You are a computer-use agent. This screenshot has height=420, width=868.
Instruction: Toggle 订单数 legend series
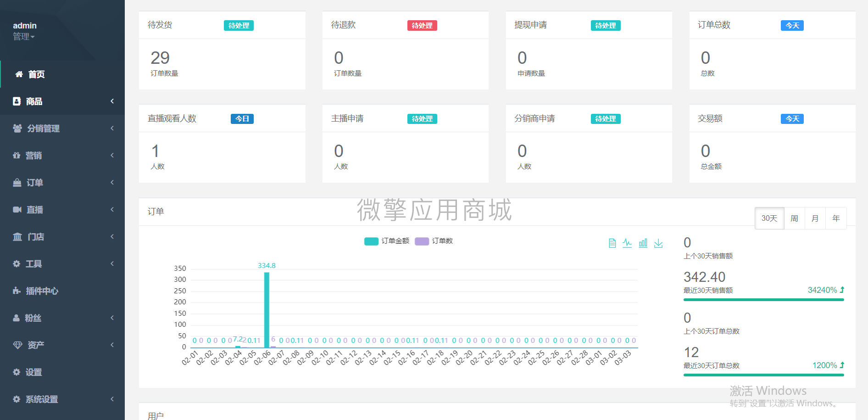434,241
